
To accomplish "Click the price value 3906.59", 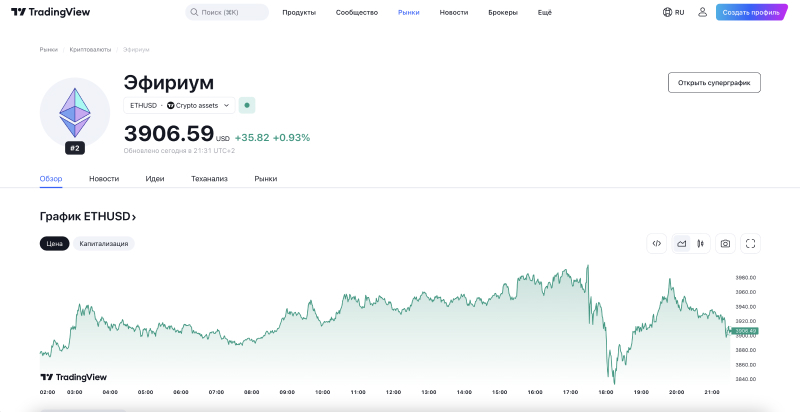I will pyautogui.click(x=169, y=133).
